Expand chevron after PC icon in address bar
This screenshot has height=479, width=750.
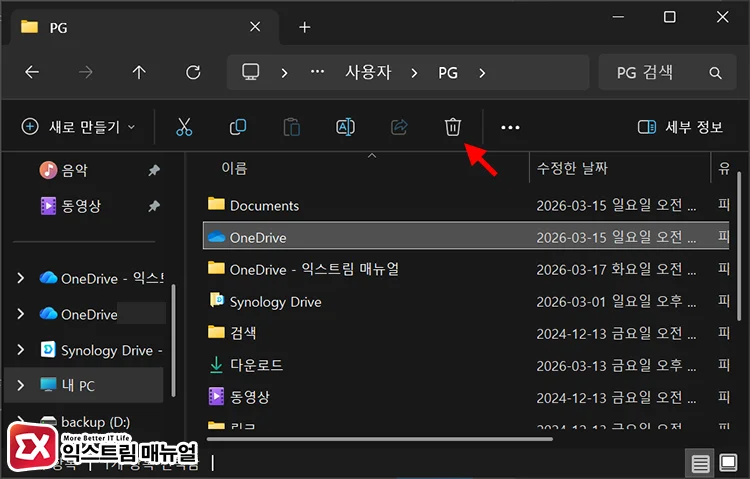point(285,73)
